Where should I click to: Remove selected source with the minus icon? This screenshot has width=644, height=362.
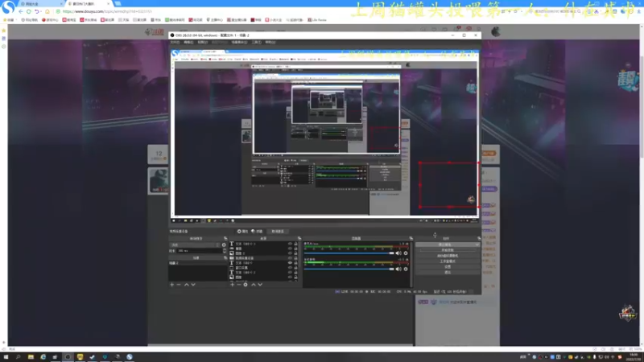coord(238,285)
